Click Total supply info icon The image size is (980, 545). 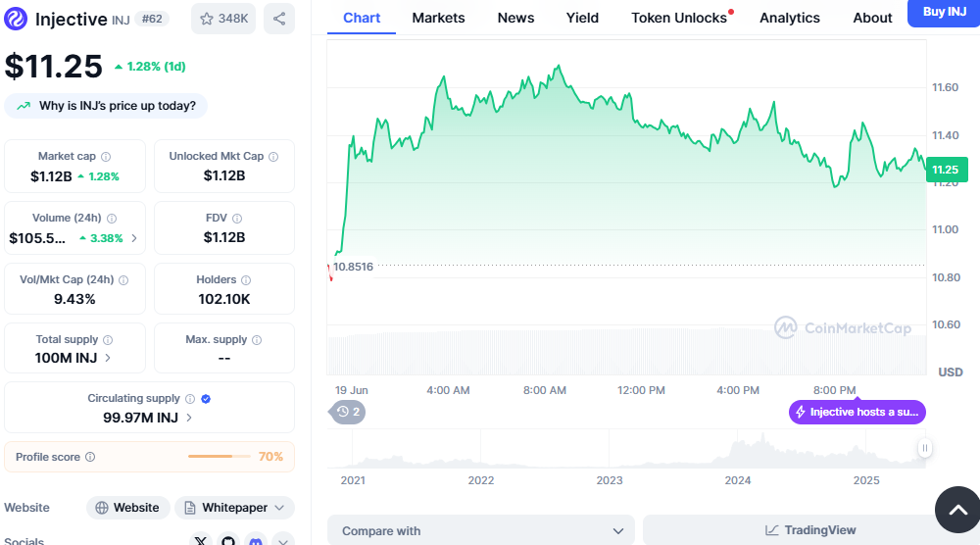coord(108,340)
